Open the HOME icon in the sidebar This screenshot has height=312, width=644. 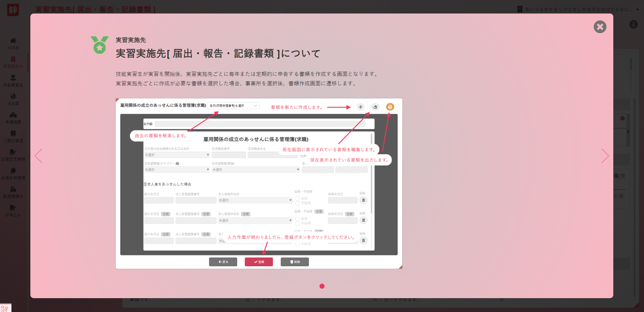coord(13,43)
